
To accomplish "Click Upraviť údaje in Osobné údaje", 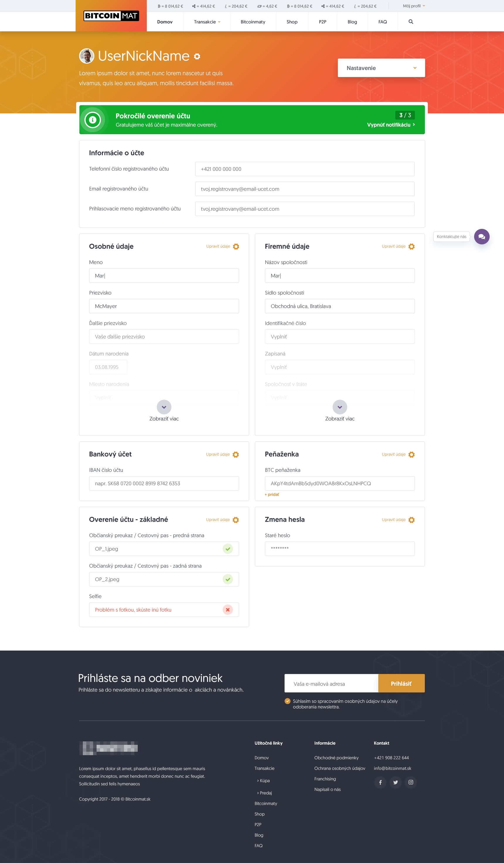I will (x=218, y=246).
